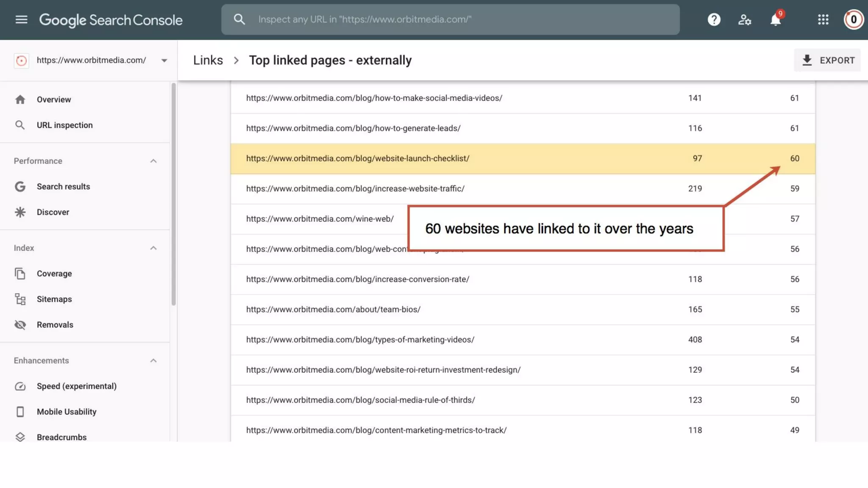Screen dimensions: 868x488
Task: Go to the Overview page
Action: tap(53, 100)
